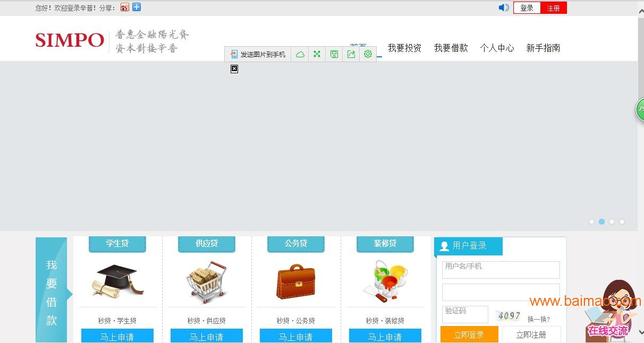The image size is (644, 343).
Task: Click the red 注册 button
Action: (553, 8)
